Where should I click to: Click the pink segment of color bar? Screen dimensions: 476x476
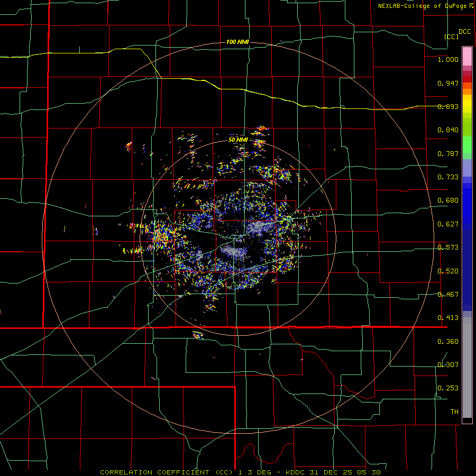click(x=467, y=57)
